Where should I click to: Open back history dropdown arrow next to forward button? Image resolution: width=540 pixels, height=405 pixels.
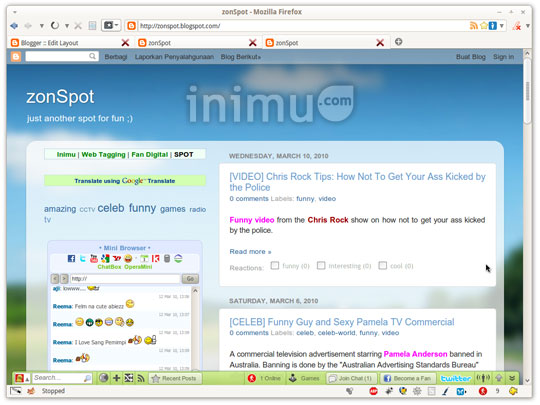coord(41,26)
